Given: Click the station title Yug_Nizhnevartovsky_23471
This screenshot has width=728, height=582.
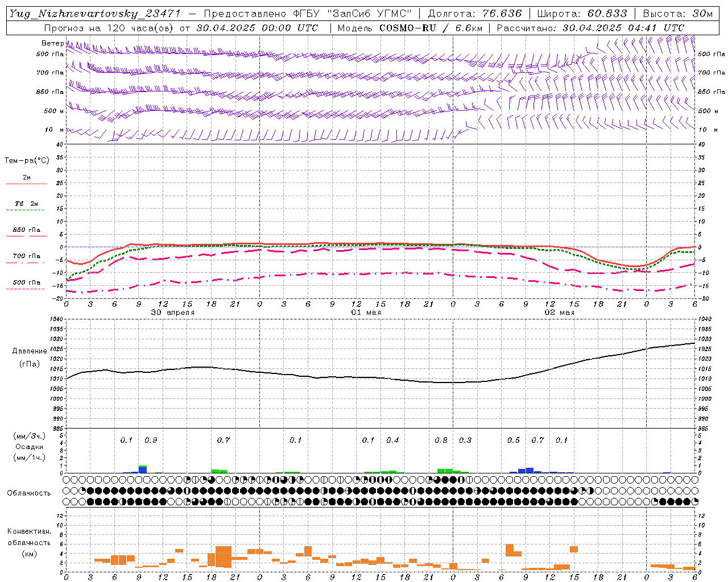Looking at the screenshot, I should pos(95,14).
